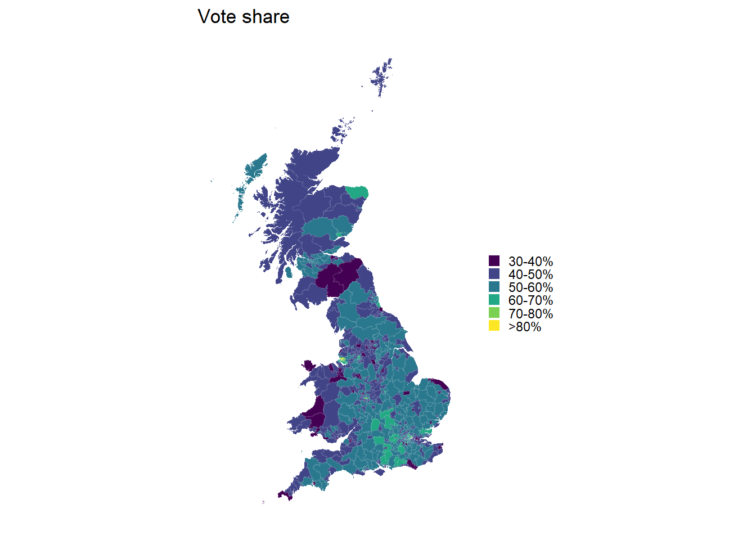This screenshot has width=756, height=540.
Task: Click the "60-70%" legend label
Action: pyautogui.click(x=530, y=300)
